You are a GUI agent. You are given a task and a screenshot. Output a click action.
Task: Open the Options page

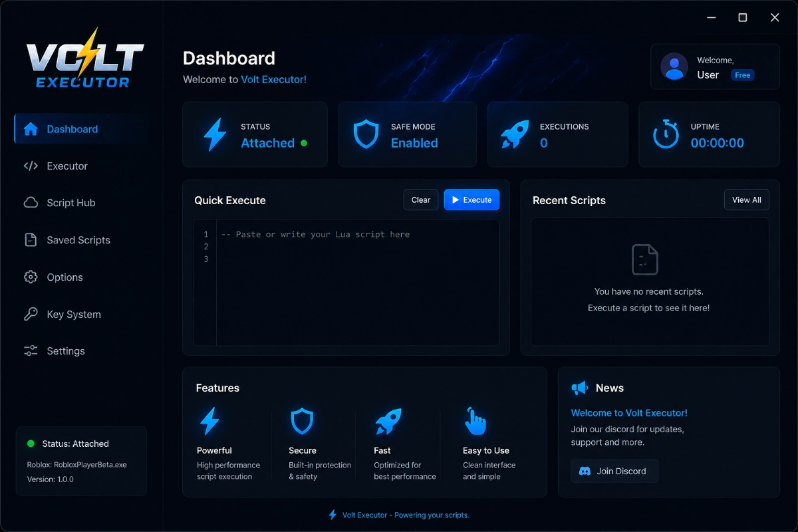click(x=81, y=277)
